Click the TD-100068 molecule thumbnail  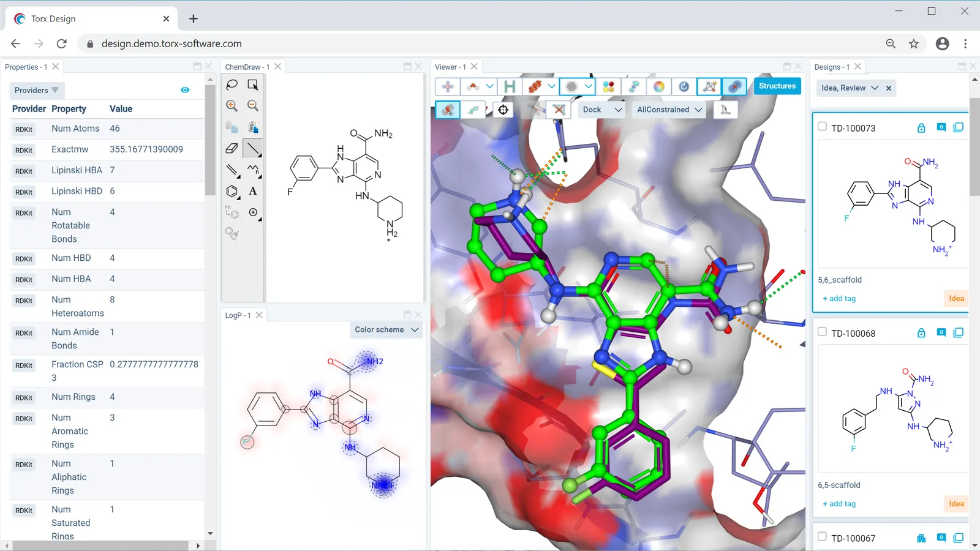893,409
